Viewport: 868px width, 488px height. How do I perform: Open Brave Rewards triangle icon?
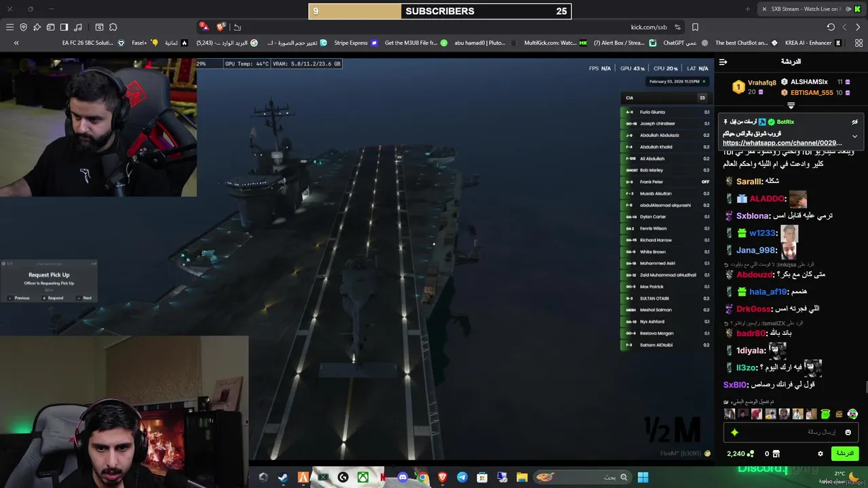tap(203, 26)
